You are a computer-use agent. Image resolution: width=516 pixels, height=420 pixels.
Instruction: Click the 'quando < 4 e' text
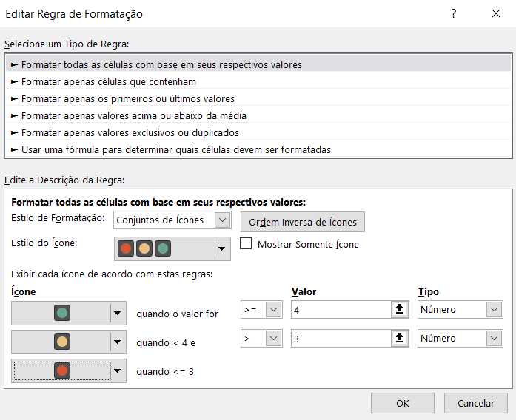point(166,343)
